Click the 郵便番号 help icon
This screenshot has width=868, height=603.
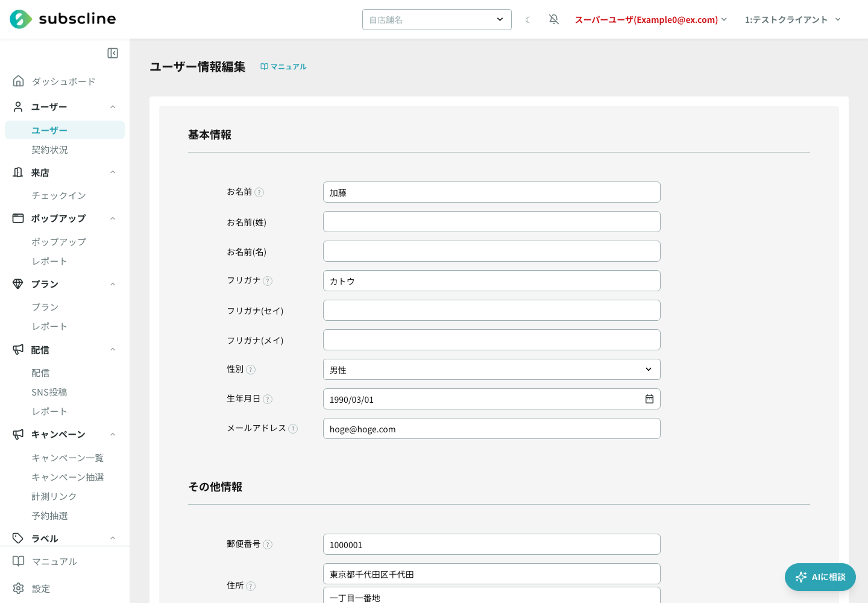268,545
